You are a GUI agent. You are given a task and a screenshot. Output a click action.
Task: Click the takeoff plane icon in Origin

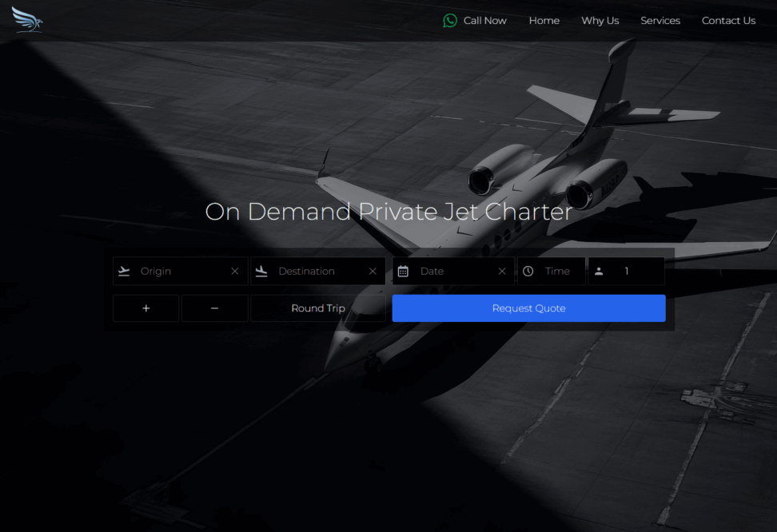[x=124, y=271]
